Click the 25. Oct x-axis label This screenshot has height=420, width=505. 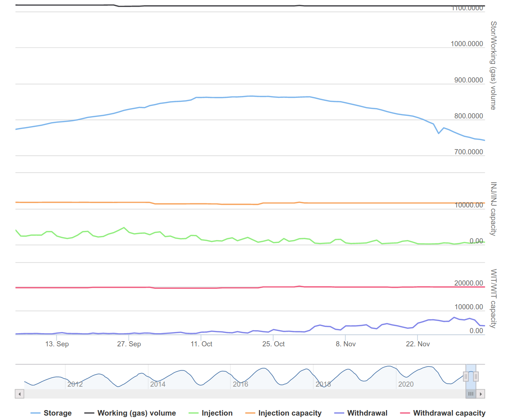(x=273, y=344)
